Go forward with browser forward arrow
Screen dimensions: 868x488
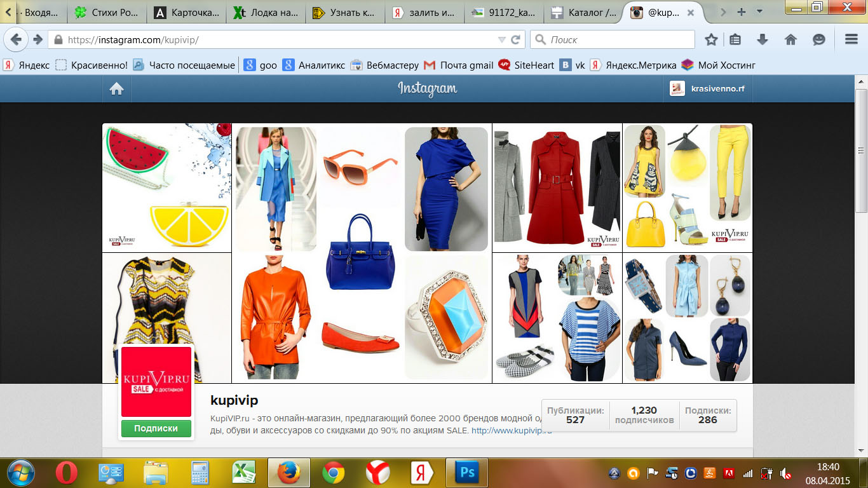(x=37, y=39)
